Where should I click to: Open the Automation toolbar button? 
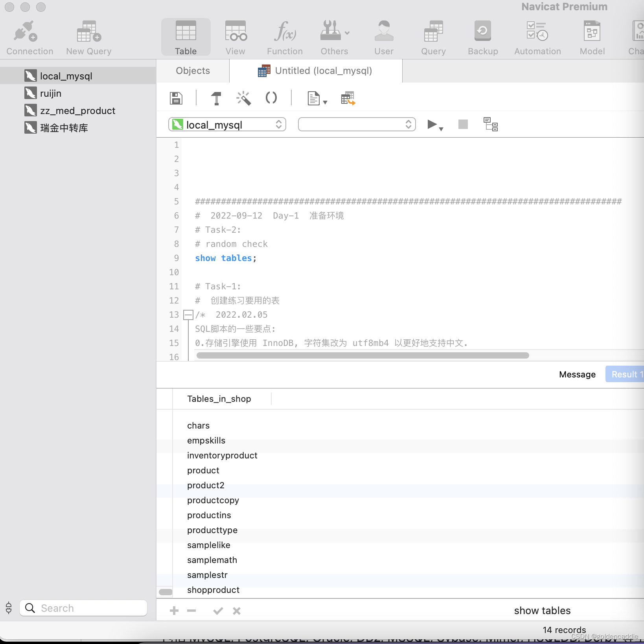[537, 38]
